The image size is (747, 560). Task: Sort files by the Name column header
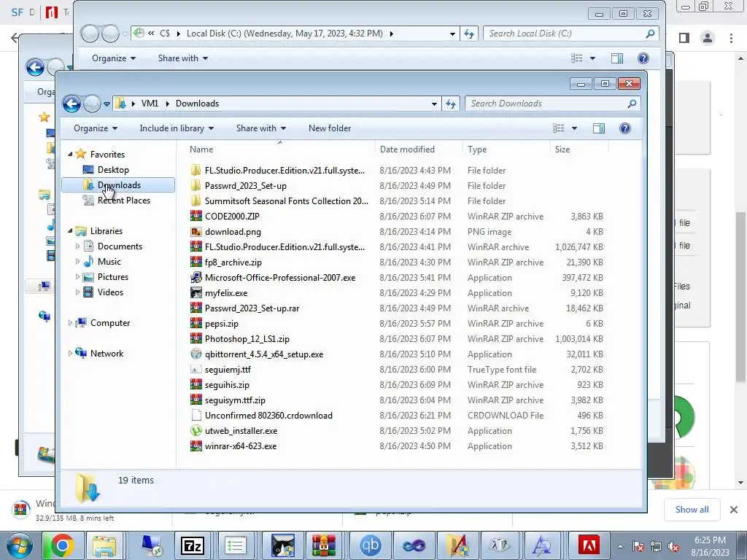coord(280,149)
